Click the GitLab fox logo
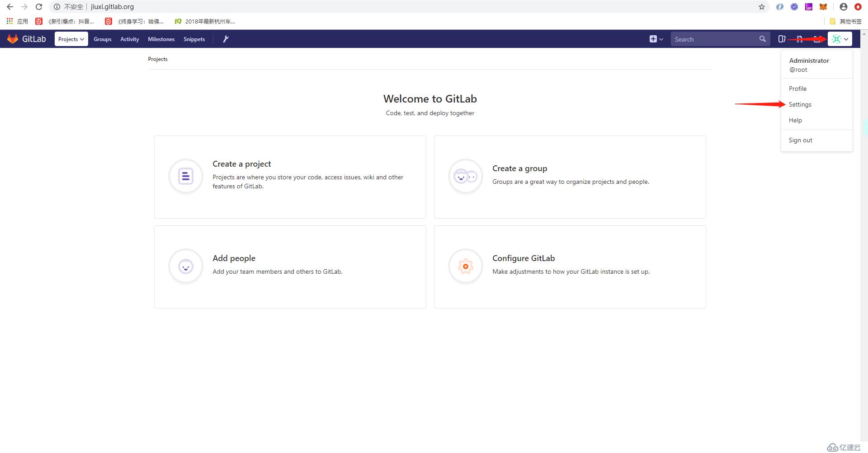868x453 pixels. 13,39
